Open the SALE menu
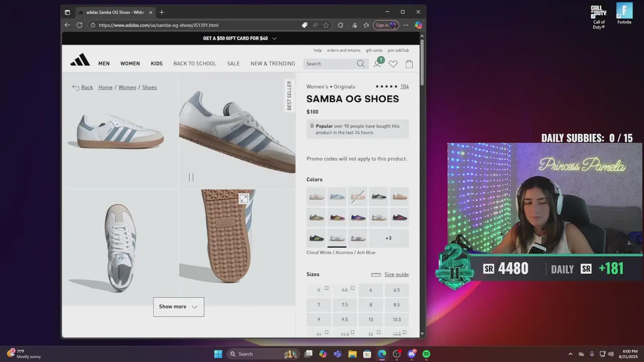Screen dimensions: 644x362 (233, 64)
